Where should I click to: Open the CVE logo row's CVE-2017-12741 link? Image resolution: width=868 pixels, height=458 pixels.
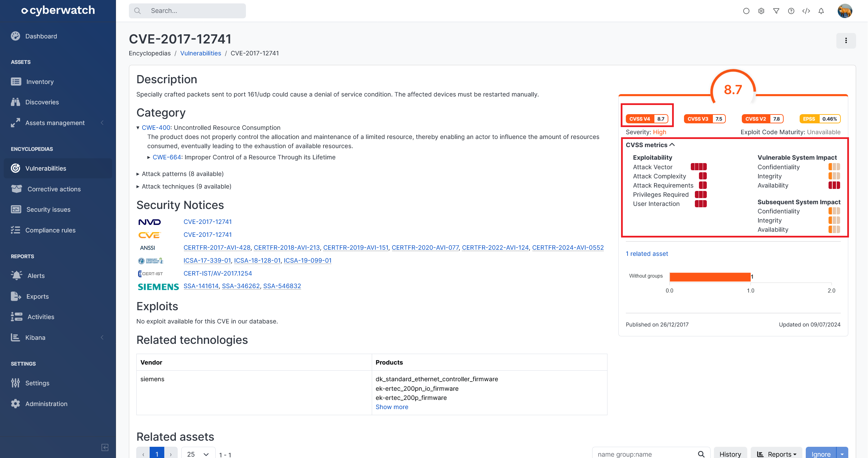pos(207,235)
